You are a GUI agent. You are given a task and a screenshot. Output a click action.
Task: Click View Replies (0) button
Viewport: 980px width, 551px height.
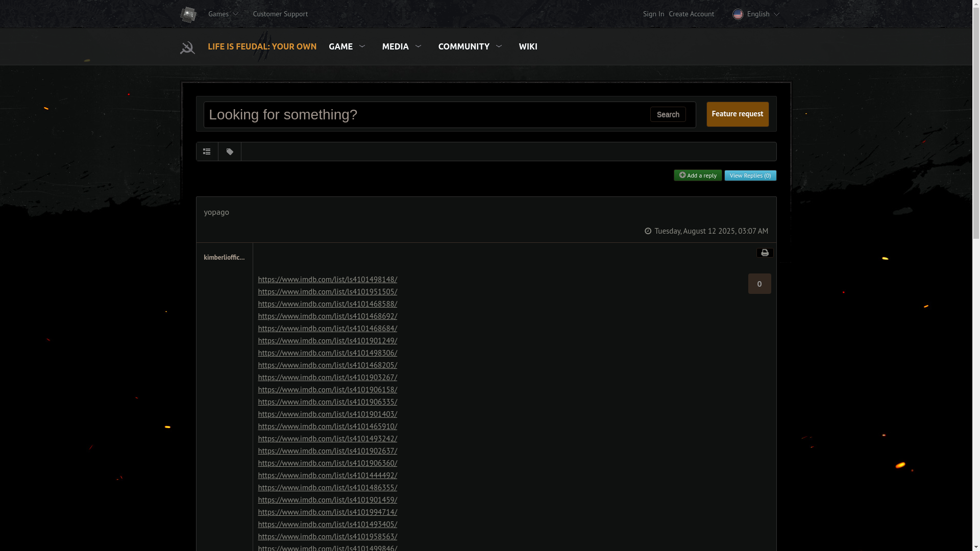point(750,176)
